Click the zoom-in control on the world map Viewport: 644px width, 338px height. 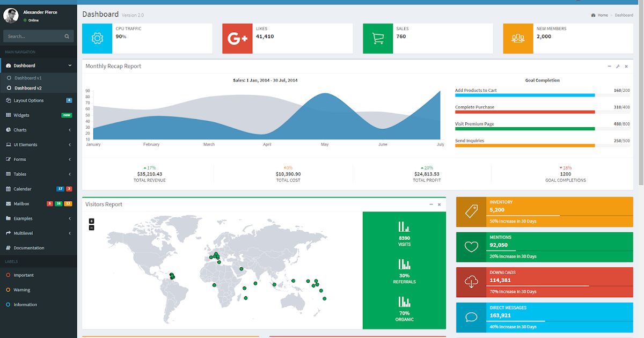point(91,221)
